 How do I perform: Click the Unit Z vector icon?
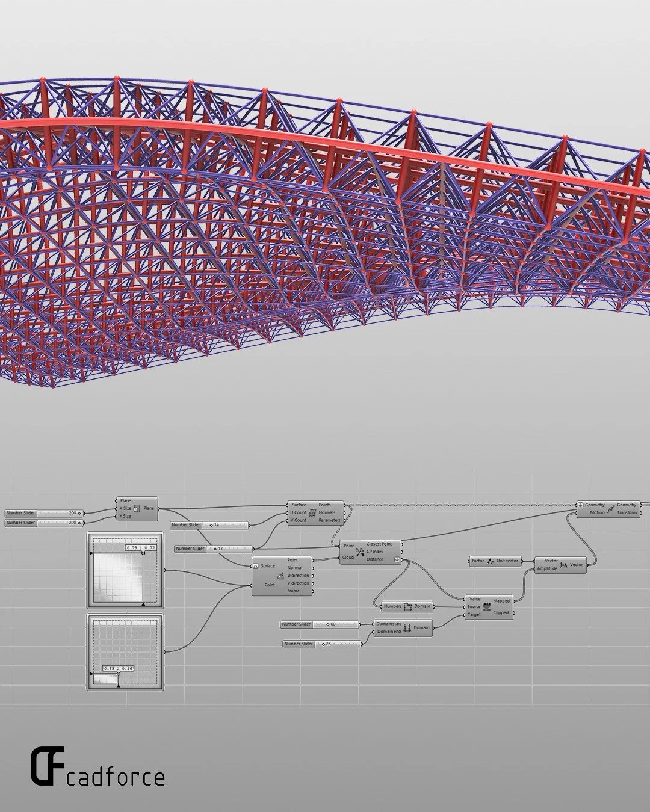pyautogui.click(x=491, y=561)
